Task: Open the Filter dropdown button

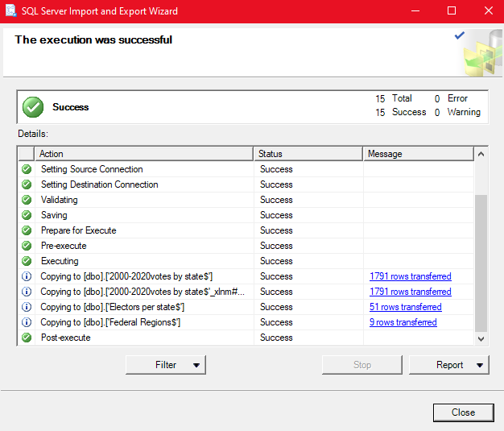Action: (x=166, y=365)
